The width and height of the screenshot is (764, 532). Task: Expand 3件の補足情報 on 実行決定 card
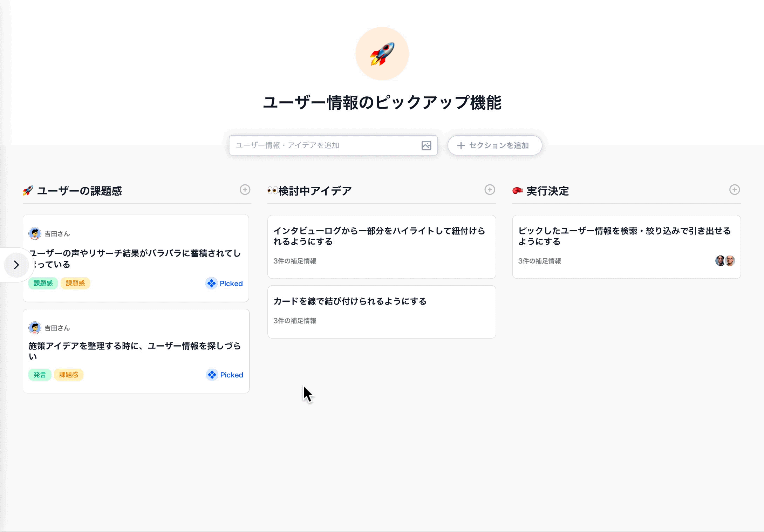(539, 261)
